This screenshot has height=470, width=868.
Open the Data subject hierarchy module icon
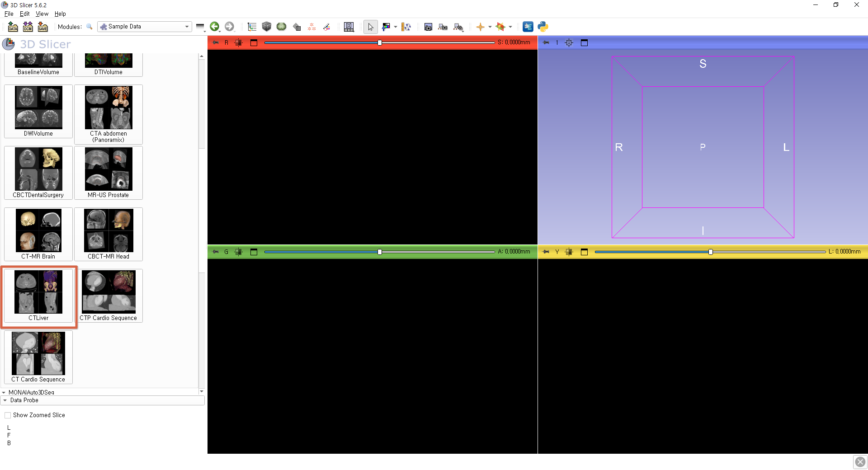(252, 27)
